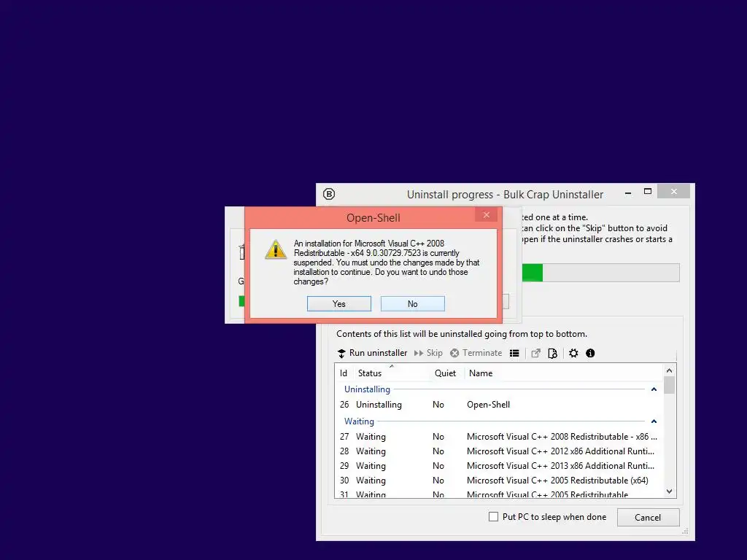747x560 pixels.
Task: Click the overall uninstall progress bar
Action: [x=600, y=273]
